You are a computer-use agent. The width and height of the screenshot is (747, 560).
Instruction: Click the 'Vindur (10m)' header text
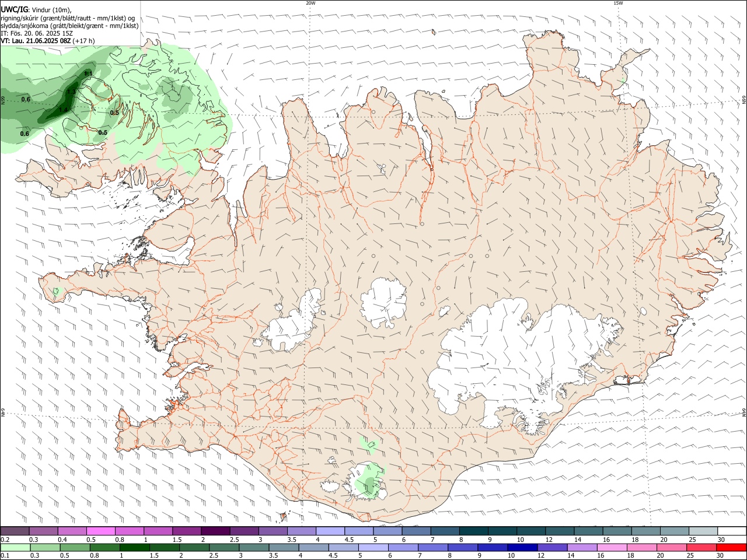click(51, 10)
